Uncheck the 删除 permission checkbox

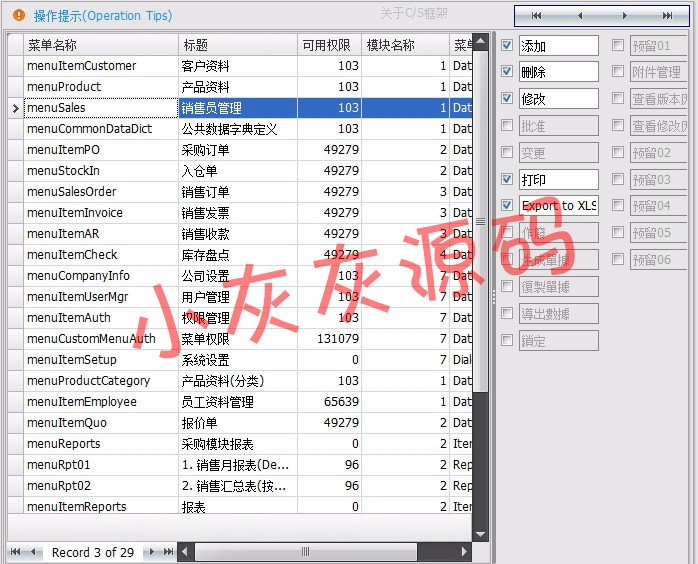pos(507,71)
